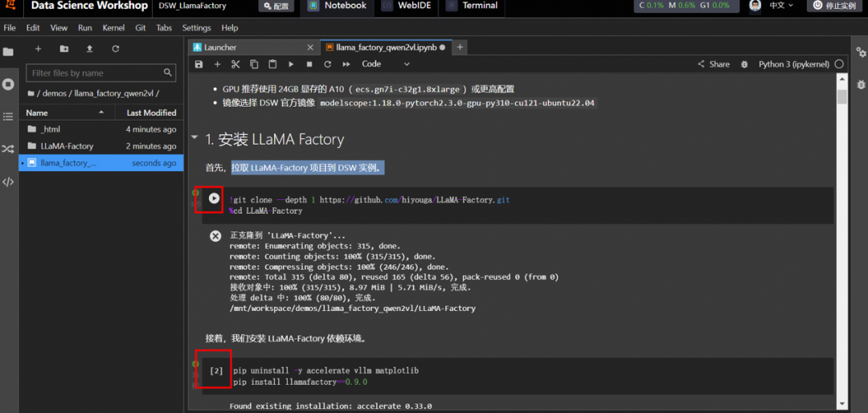
Task: Switch to the WebIDE tab
Action: (x=406, y=6)
